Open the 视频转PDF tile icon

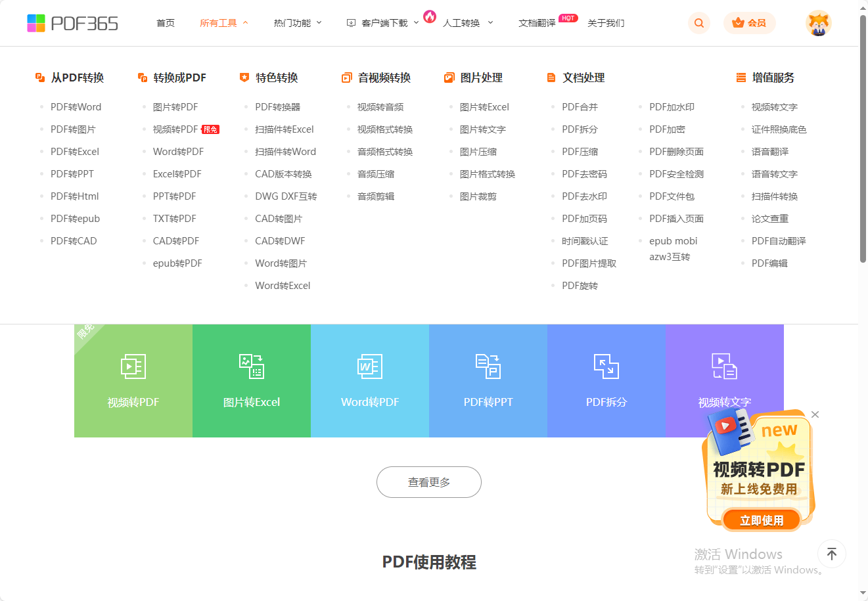[x=133, y=367]
